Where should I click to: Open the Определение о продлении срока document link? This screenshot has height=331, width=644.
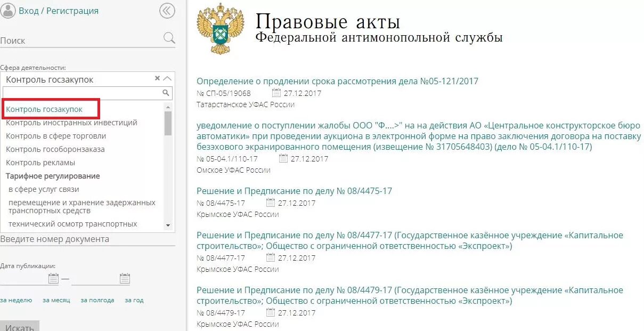[337, 81]
